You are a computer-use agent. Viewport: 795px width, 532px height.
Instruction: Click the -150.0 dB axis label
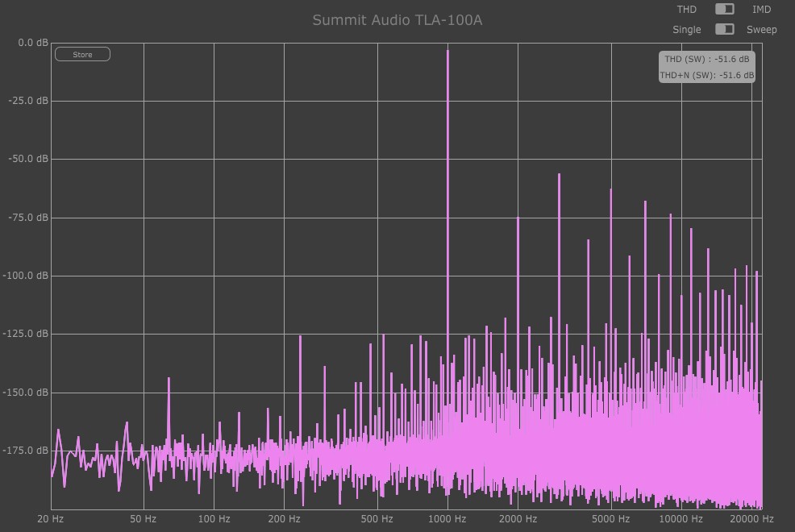point(26,393)
